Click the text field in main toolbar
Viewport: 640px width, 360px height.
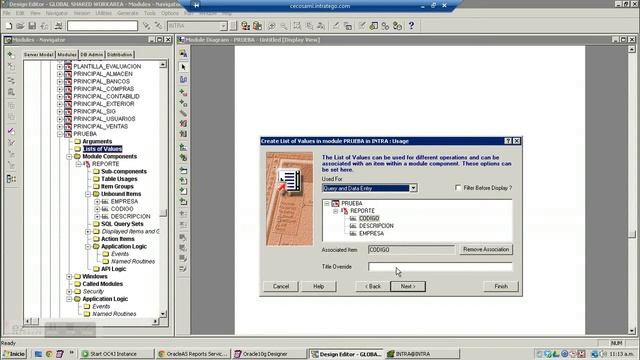[x=102, y=26]
